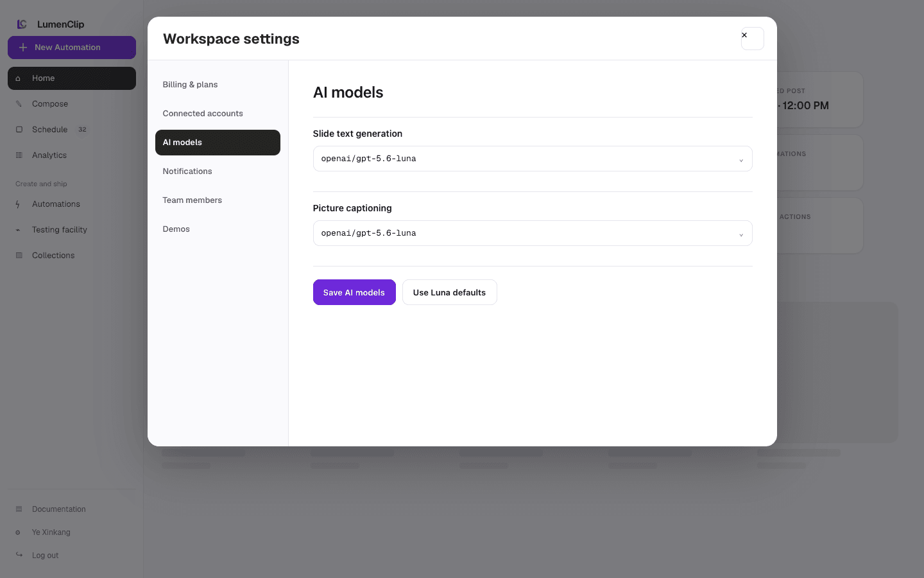Viewport: 924px width, 578px height.
Task: Click plus icon on New Automation
Action: [23, 48]
